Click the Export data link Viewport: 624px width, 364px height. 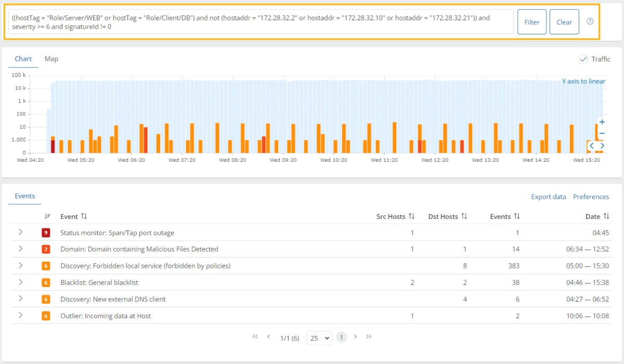(x=548, y=197)
